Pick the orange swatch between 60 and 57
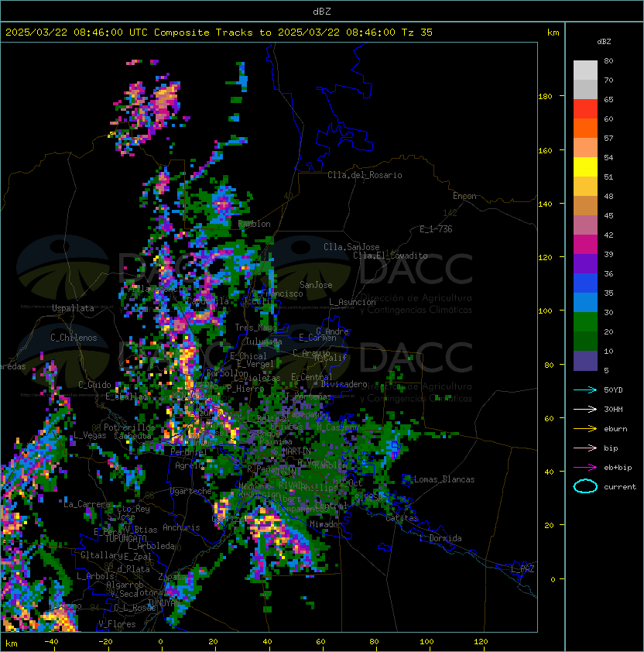Viewport: 644px width, 652px height. coord(585,128)
